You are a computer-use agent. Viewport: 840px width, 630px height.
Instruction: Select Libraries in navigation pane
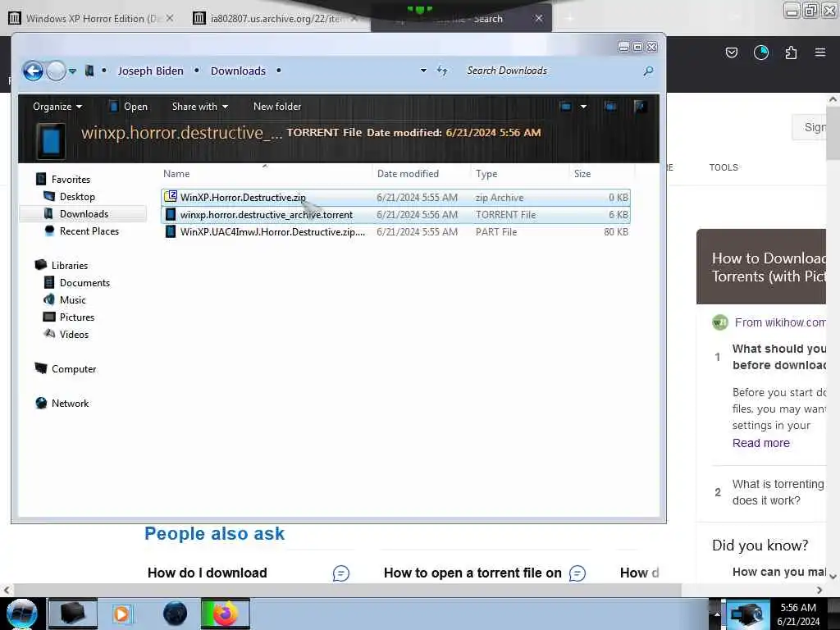point(69,265)
